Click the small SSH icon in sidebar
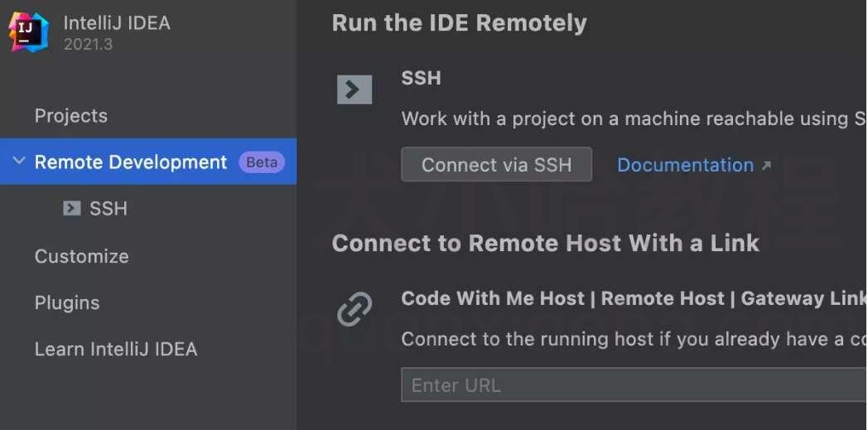This screenshot has height=430, width=868. [x=72, y=208]
